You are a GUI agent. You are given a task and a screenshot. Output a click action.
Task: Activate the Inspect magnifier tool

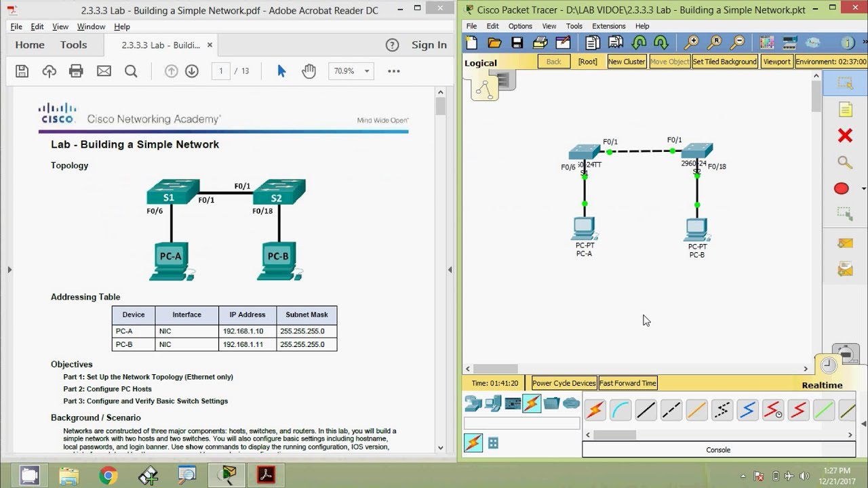(x=845, y=162)
